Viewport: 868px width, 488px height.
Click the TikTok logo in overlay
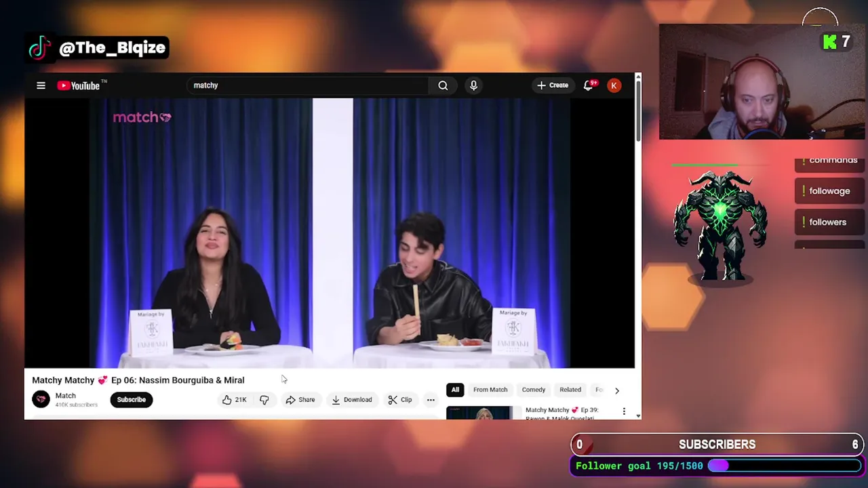[40, 48]
